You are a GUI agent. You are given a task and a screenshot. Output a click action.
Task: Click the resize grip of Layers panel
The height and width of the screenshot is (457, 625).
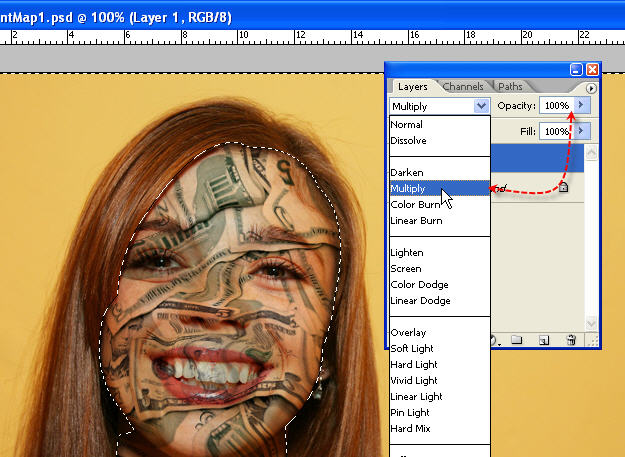pyautogui.click(x=593, y=340)
